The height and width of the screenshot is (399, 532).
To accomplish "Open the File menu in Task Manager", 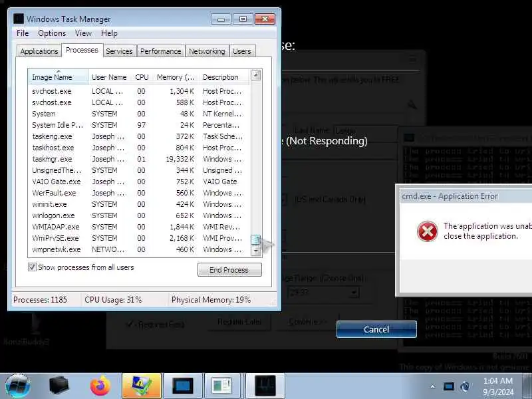I will pos(23,33).
